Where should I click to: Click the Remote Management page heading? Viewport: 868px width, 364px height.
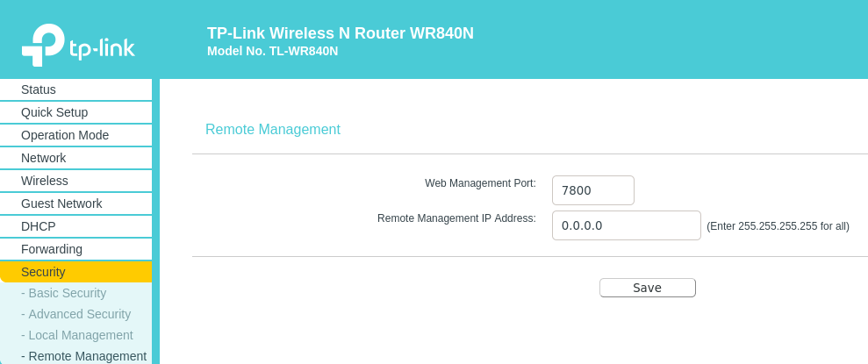(x=273, y=130)
